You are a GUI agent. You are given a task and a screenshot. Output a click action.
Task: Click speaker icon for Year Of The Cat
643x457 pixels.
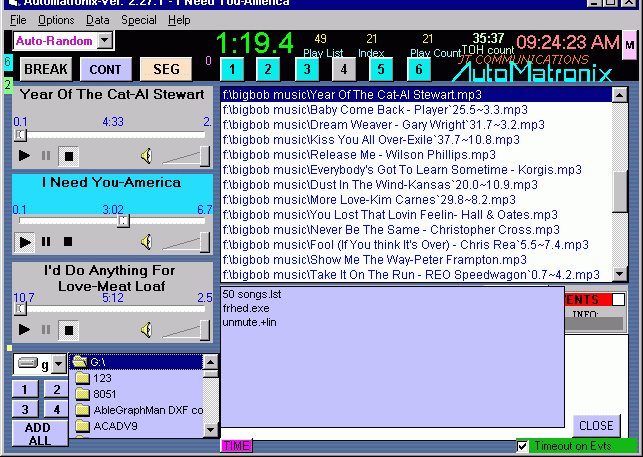(146, 155)
